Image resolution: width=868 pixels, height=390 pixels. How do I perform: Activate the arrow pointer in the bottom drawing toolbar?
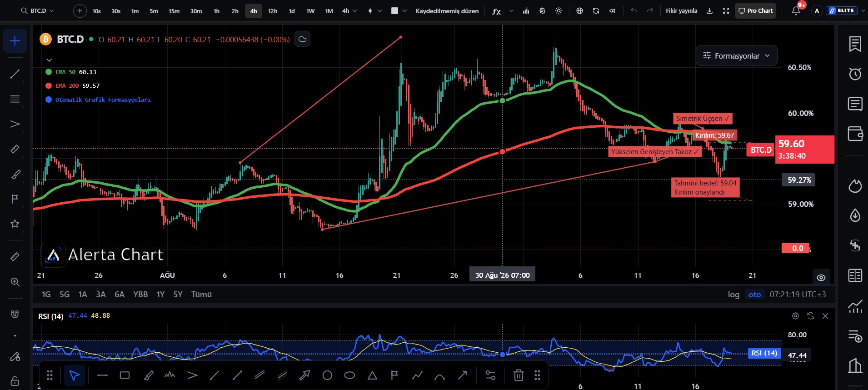tap(74, 375)
